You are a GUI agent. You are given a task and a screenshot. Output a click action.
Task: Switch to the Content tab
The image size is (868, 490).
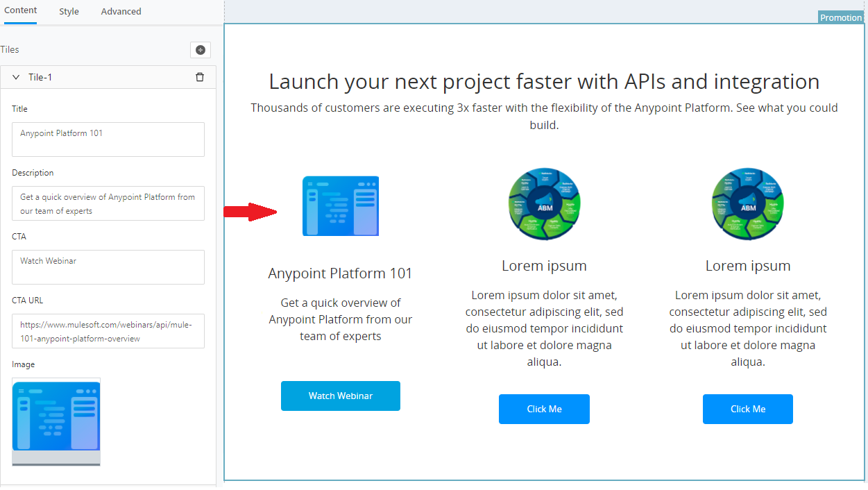(21, 11)
